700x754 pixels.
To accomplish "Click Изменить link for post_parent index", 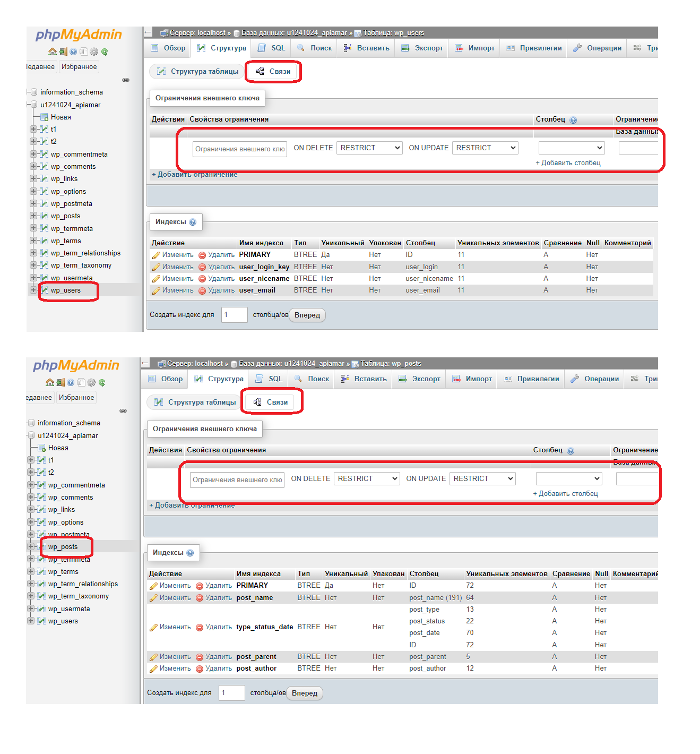I will 175,657.
